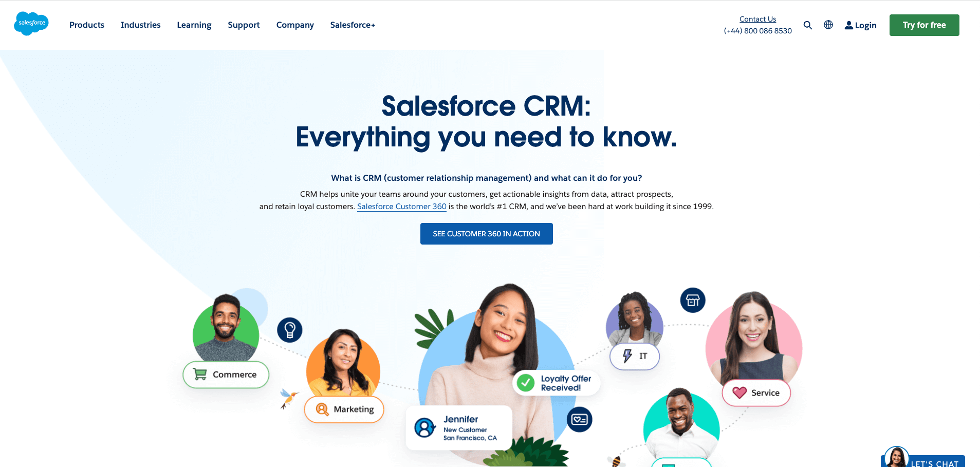Click the Jennifer New Customer card

[x=459, y=428]
